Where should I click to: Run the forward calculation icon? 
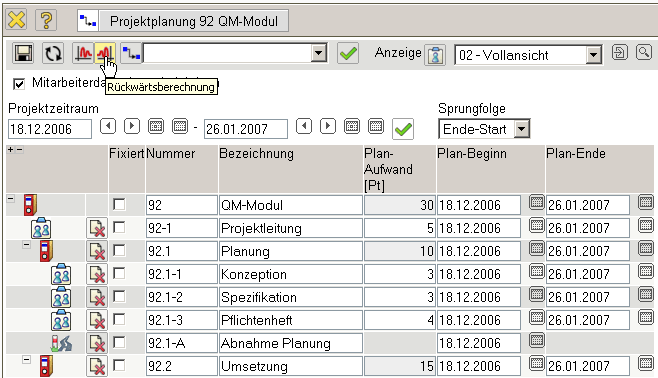click(83, 53)
